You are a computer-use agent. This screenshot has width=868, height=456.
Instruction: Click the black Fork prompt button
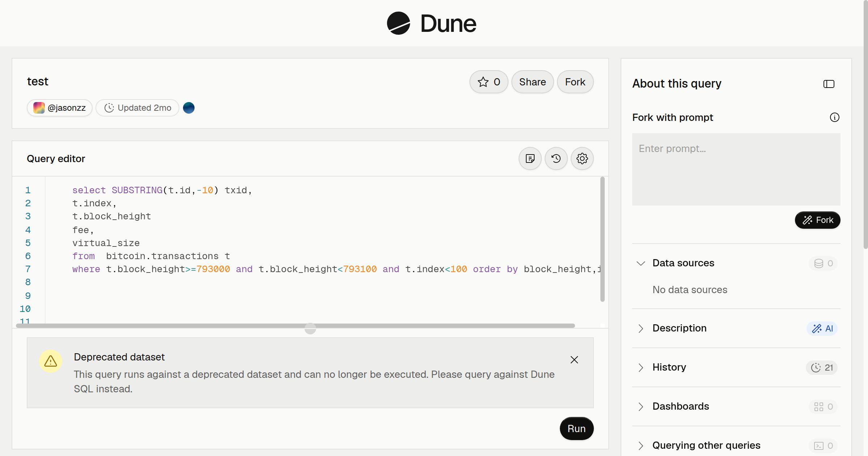817,220
